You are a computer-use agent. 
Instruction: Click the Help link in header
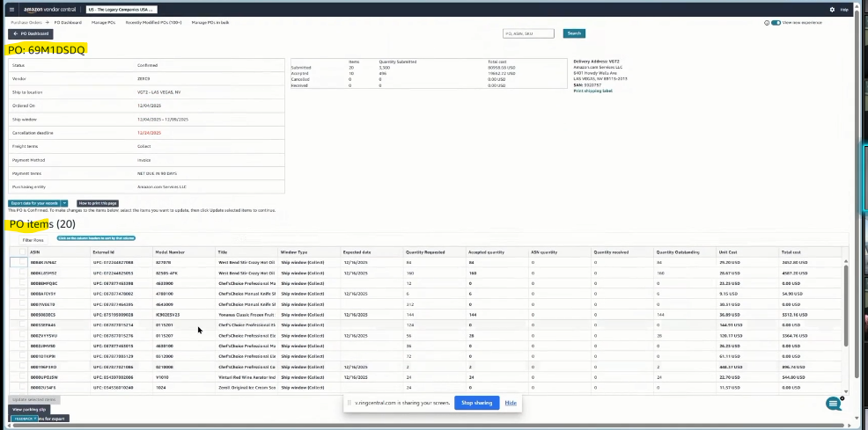click(x=844, y=10)
